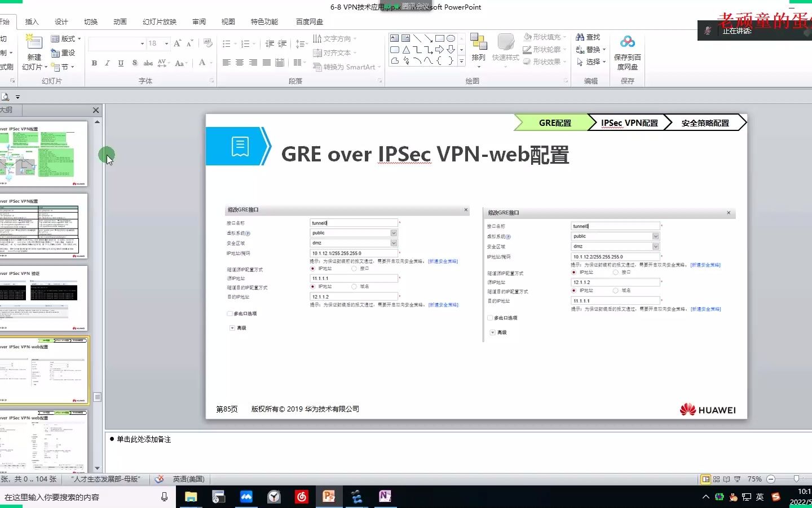This screenshot has width=812, height=508.
Task: Click the numbered list icon
Action: pos(246,43)
